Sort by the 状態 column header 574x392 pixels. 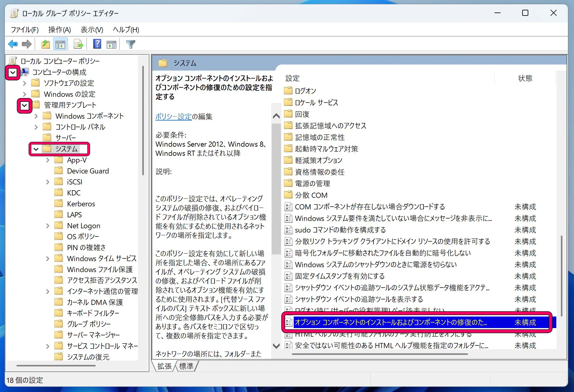[525, 78]
